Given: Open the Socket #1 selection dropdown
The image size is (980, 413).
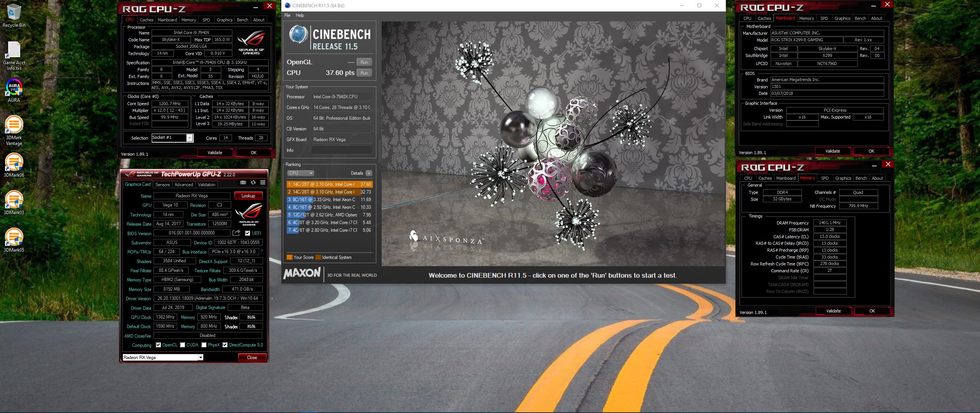Looking at the screenshot, I should coord(189,138).
